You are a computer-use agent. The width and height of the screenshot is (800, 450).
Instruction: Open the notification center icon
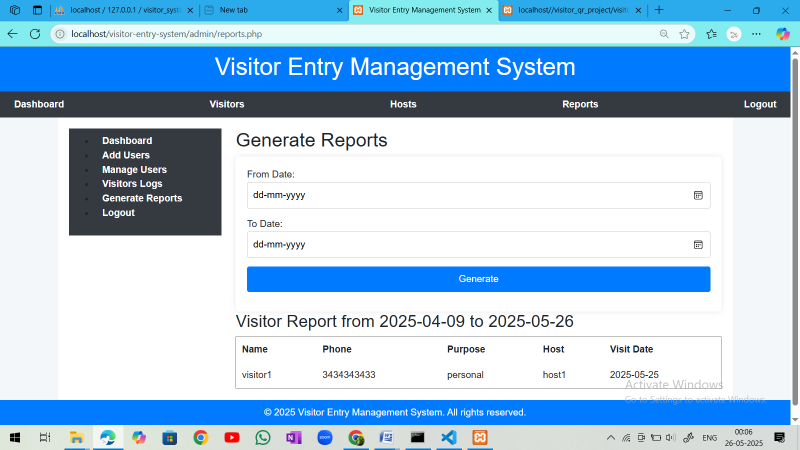(x=779, y=438)
